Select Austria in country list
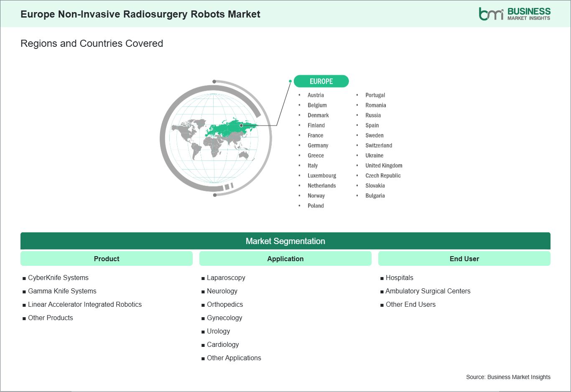The width and height of the screenshot is (571, 392). 316,95
